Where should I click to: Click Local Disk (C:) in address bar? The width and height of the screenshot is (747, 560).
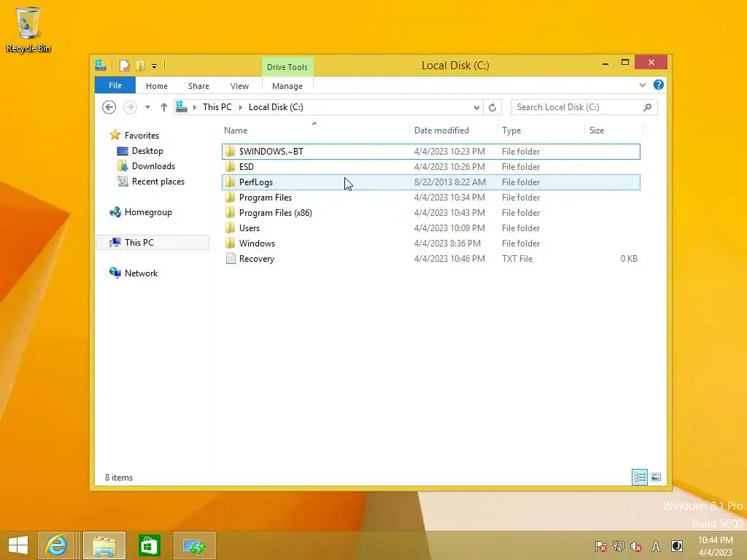(276, 107)
